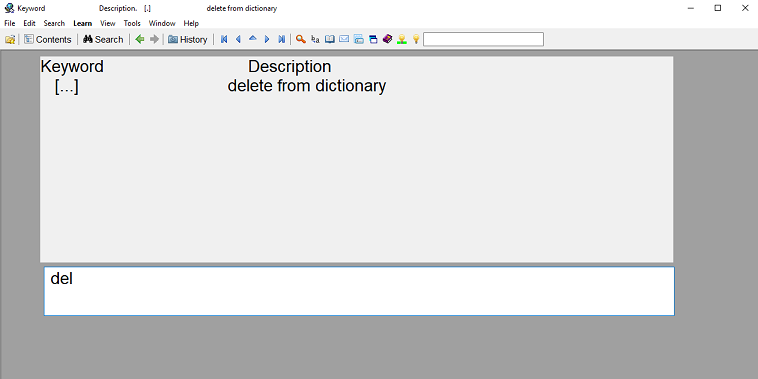Go to previous entry blue triangle
Image resolution: width=758 pixels, height=379 pixels.
click(x=238, y=40)
